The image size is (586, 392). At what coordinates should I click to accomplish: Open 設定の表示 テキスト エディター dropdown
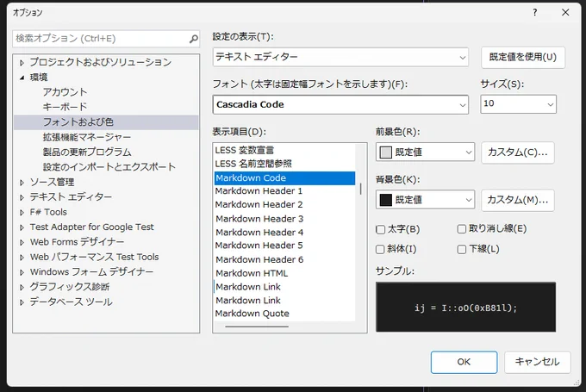pyautogui.click(x=340, y=57)
